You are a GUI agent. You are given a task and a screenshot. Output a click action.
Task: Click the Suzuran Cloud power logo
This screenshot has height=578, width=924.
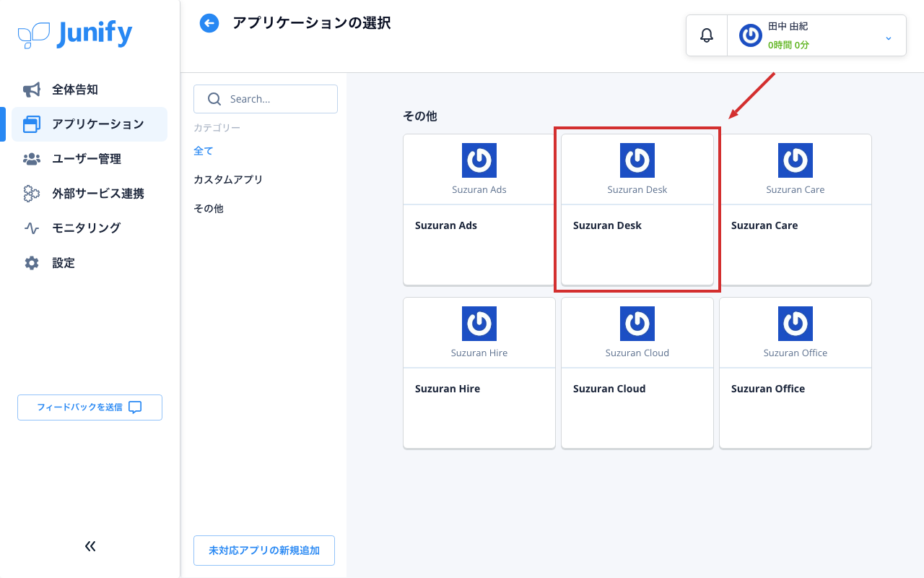click(637, 324)
